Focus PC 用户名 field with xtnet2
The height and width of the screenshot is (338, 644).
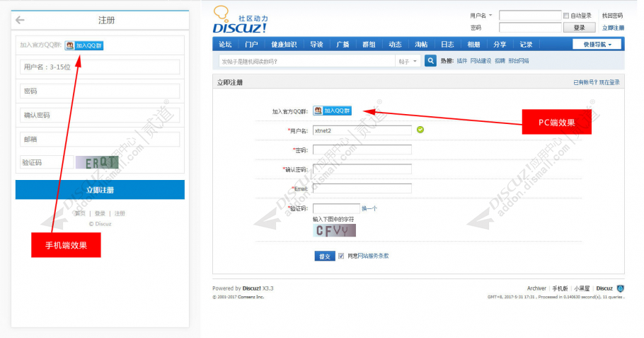coord(362,130)
